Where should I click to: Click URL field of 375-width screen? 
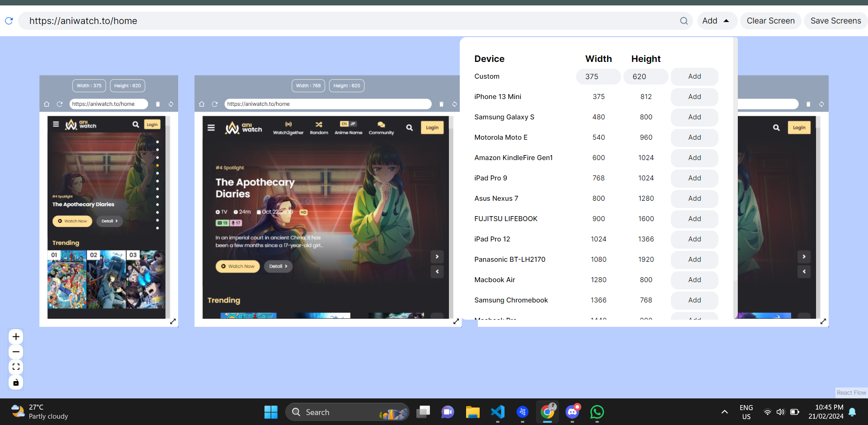pyautogui.click(x=108, y=104)
